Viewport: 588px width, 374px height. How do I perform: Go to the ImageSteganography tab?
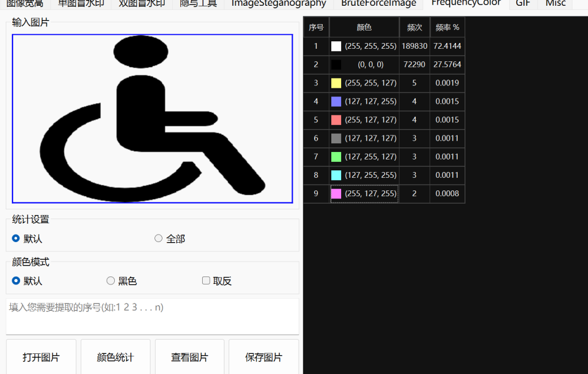(278, 3)
